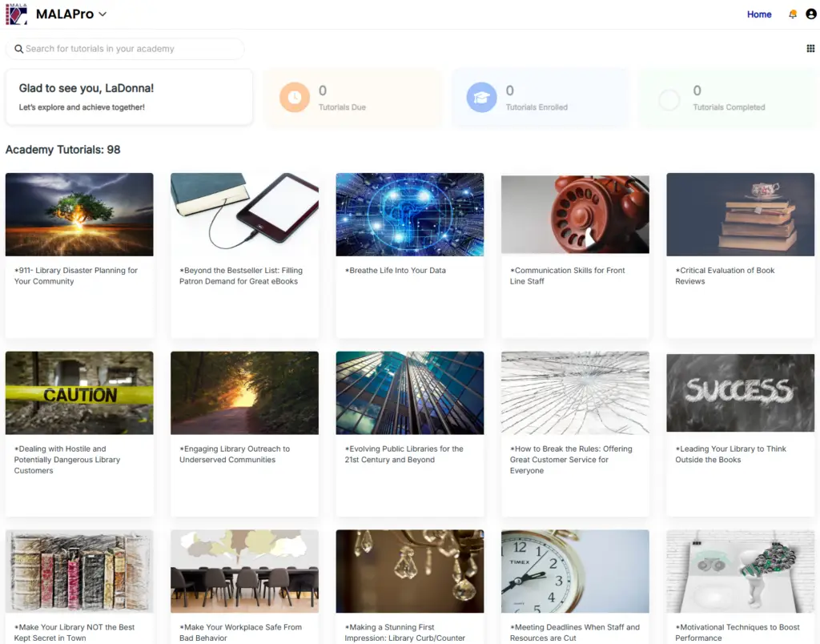Click the *Making a Stunning First Impression title

[404, 633]
